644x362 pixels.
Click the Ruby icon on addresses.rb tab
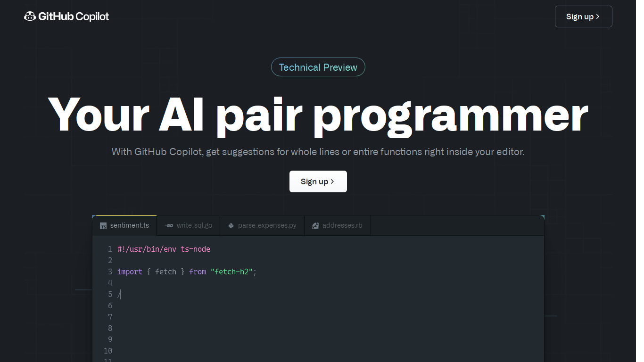pyautogui.click(x=315, y=226)
